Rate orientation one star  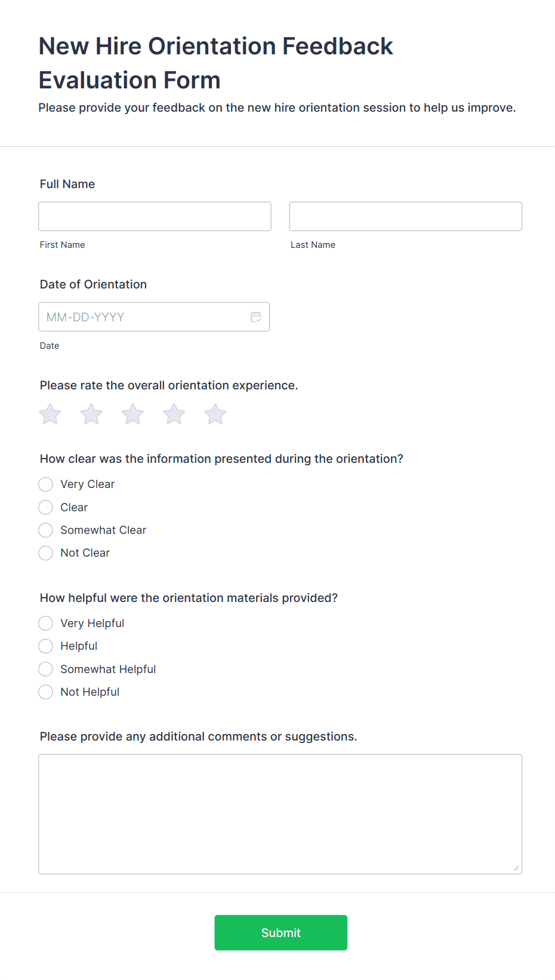(50, 414)
